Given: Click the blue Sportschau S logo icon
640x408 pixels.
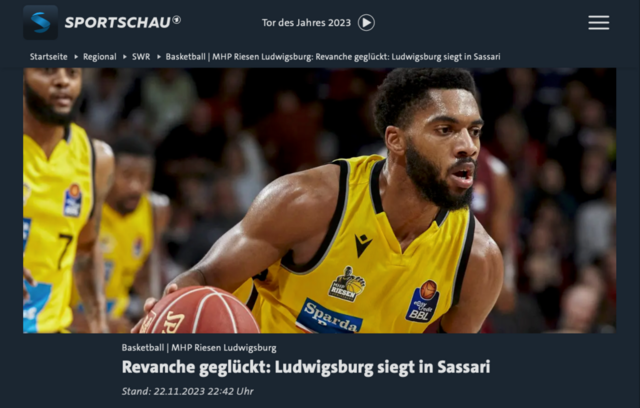Looking at the screenshot, I should 40,22.
